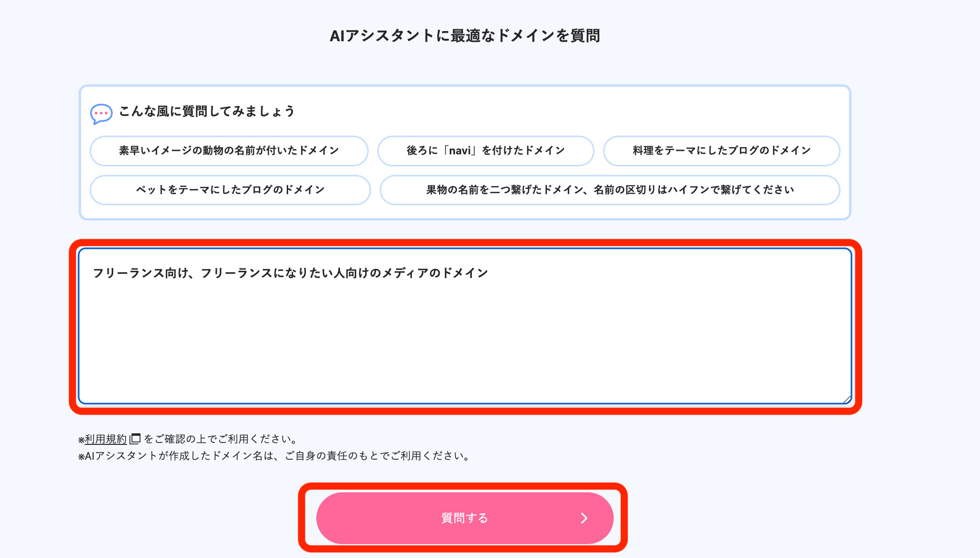Click the external link icon next to 利用規約

tap(136, 438)
